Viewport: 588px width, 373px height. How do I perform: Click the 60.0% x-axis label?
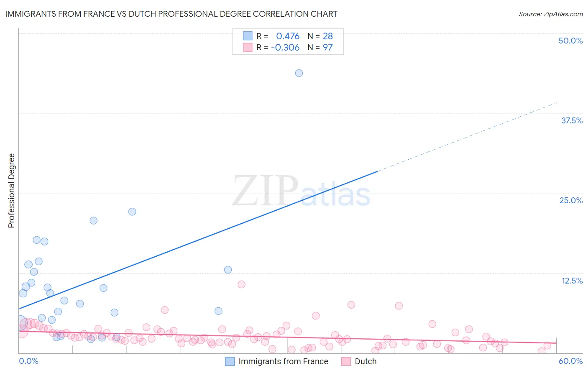tap(570, 361)
